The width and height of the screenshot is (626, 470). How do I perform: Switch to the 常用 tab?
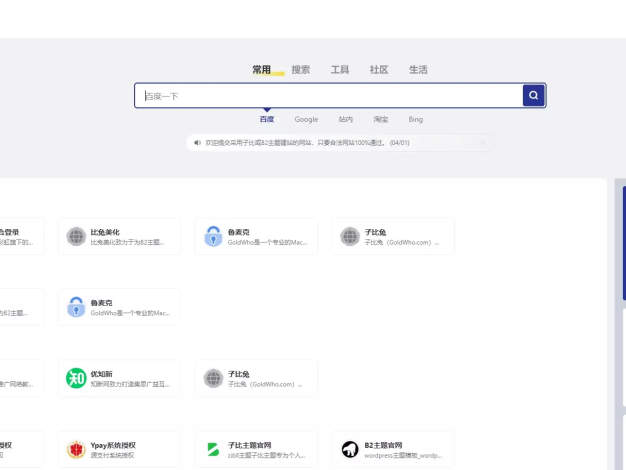coord(261,69)
